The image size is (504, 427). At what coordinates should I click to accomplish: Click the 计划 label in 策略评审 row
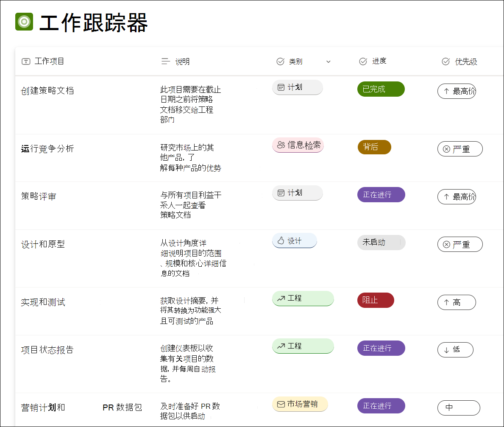click(295, 193)
